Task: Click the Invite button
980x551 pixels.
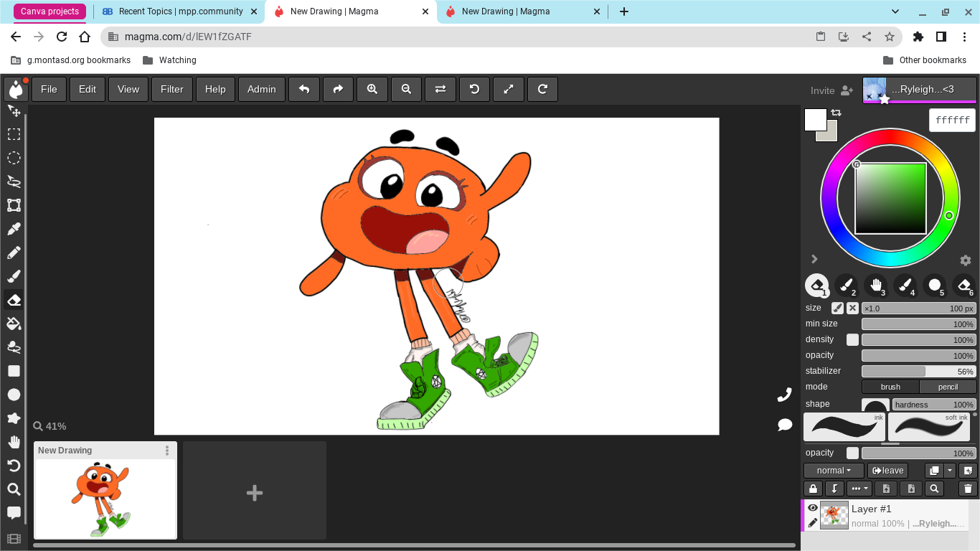Action: 831,90
